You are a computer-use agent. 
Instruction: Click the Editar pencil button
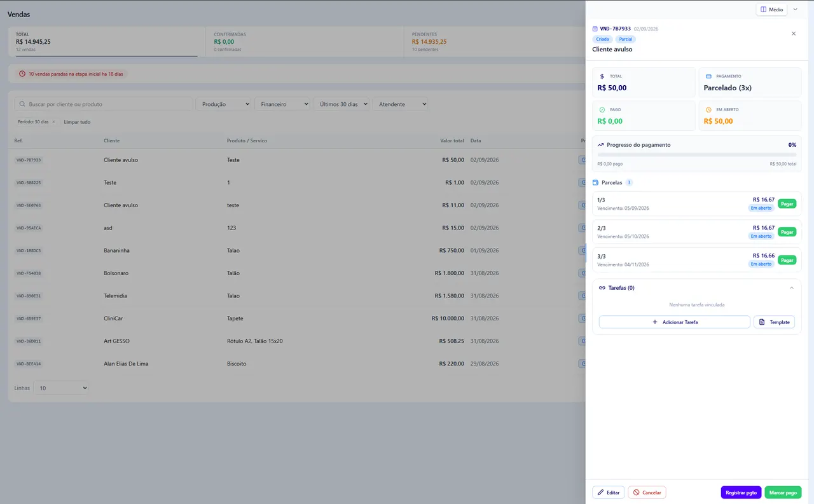click(608, 493)
